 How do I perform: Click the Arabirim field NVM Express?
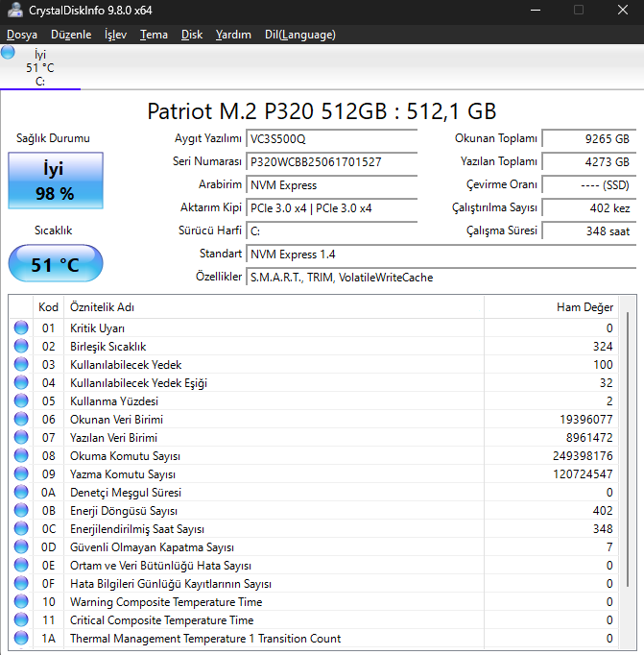pos(332,184)
